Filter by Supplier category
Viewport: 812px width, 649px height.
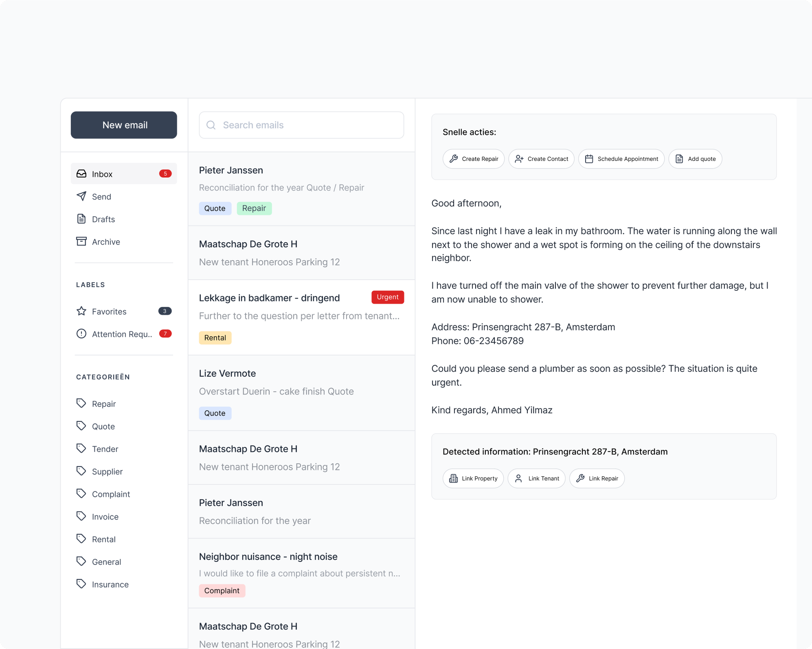(124, 471)
